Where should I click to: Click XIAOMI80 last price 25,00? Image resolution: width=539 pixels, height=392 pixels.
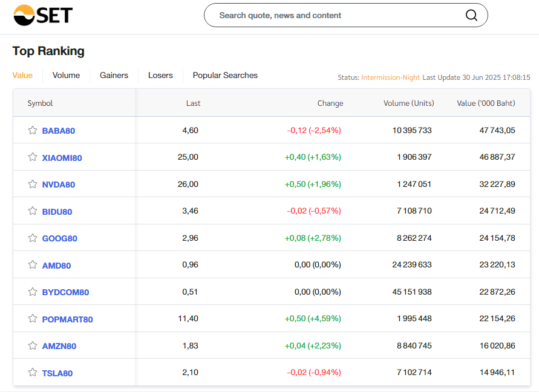click(188, 157)
